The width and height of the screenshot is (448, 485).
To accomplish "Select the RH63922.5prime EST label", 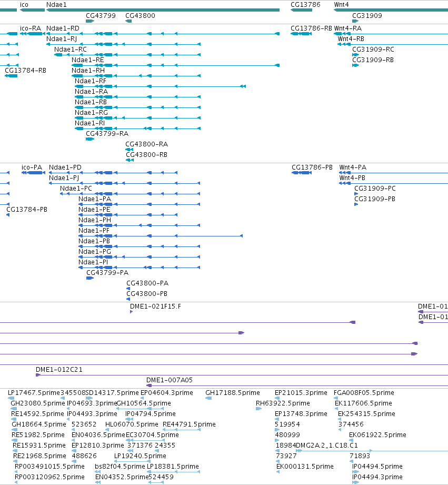I will (x=283, y=403).
